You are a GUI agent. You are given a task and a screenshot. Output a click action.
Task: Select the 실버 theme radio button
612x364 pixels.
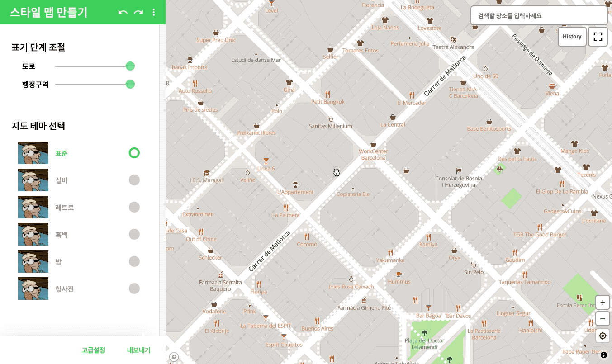[x=134, y=180]
